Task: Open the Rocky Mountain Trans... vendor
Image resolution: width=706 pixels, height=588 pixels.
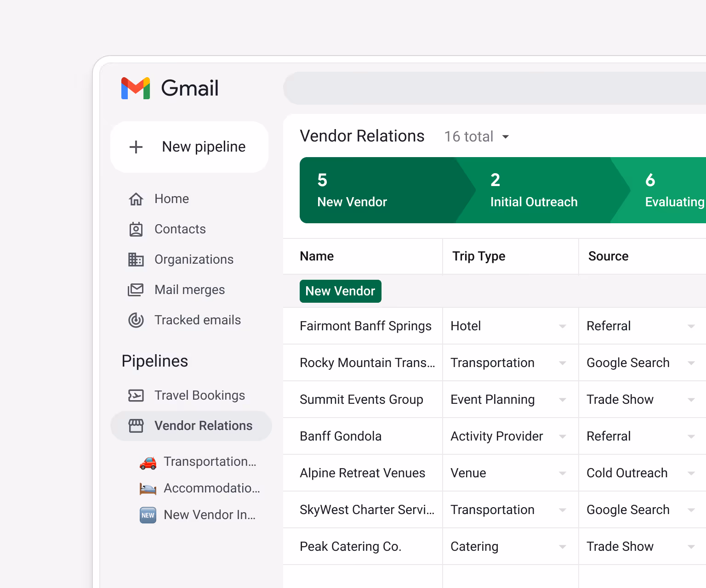Action: [x=367, y=363]
